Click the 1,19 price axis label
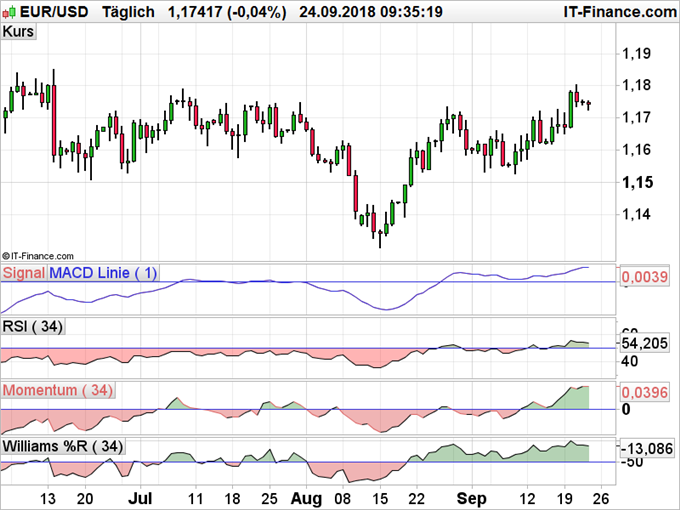This screenshot has width=680, height=510. [x=637, y=54]
